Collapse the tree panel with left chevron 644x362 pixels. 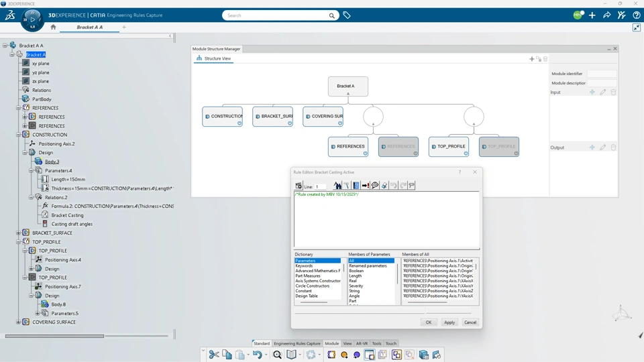pyautogui.click(x=170, y=36)
